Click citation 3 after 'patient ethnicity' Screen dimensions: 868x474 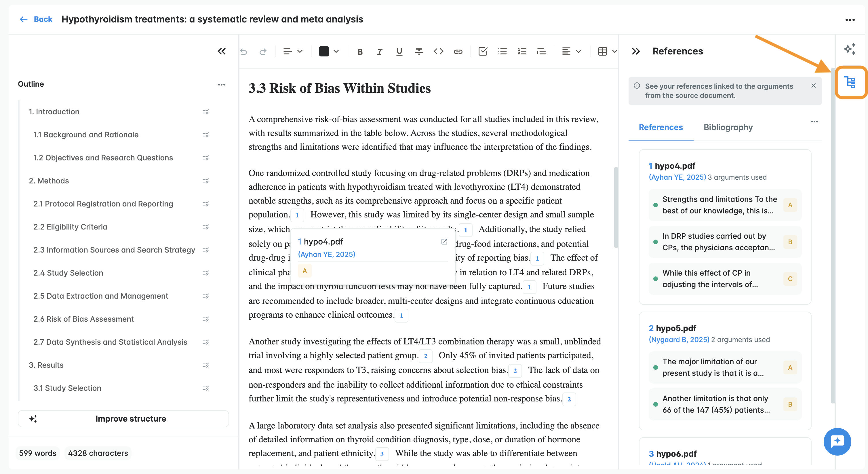pyautogui.click(x=382, y=454)
